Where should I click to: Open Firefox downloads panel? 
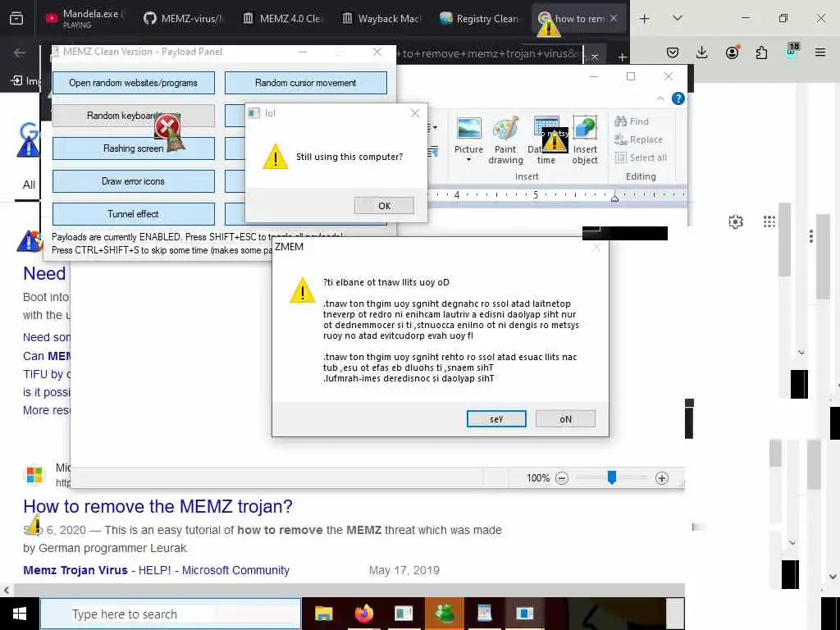tap(702, 52)
